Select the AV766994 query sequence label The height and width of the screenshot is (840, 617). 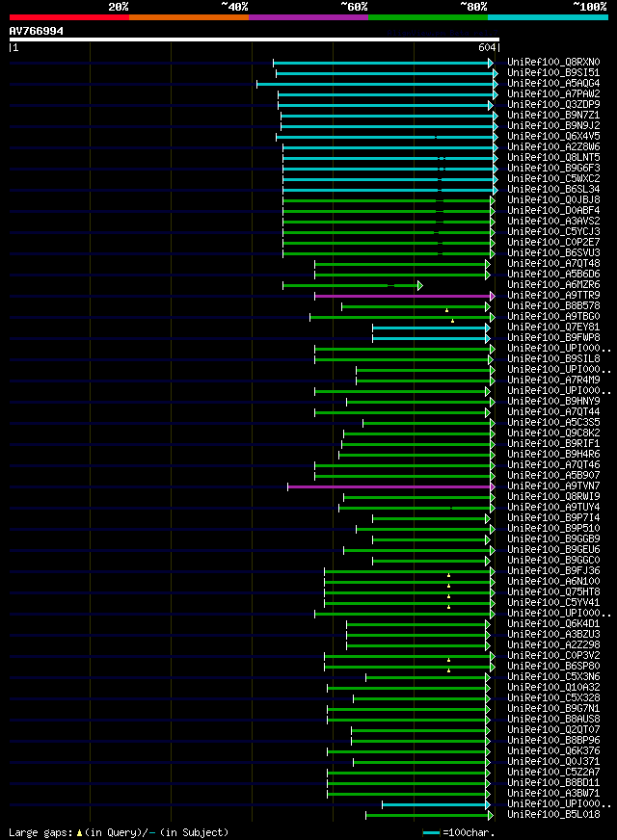pos(37,31)
